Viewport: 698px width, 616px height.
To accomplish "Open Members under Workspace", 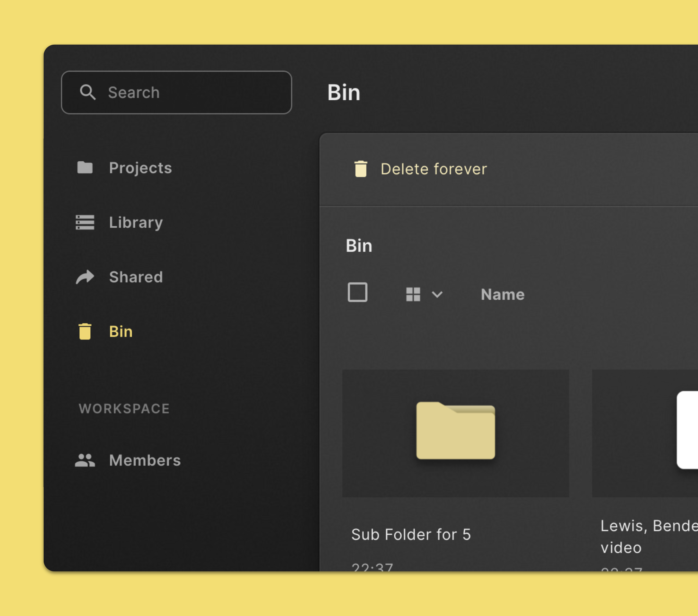I will 145,460.
